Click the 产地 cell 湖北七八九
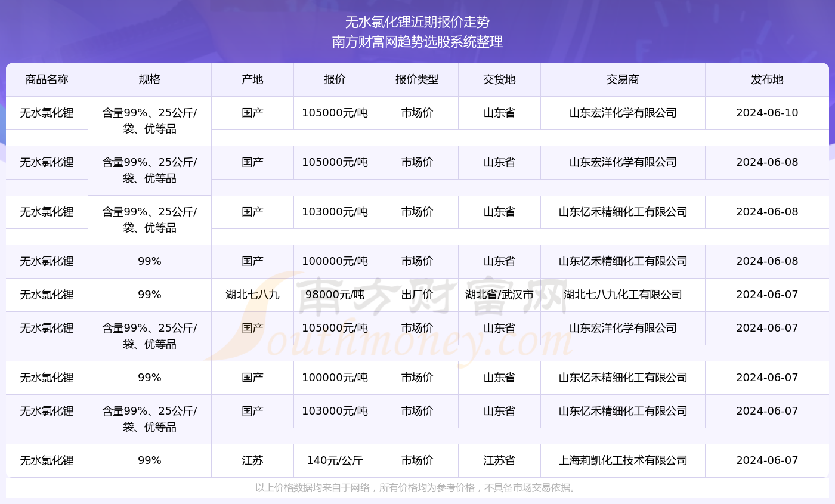Screen dimensions: 835x504 (252, 295)
